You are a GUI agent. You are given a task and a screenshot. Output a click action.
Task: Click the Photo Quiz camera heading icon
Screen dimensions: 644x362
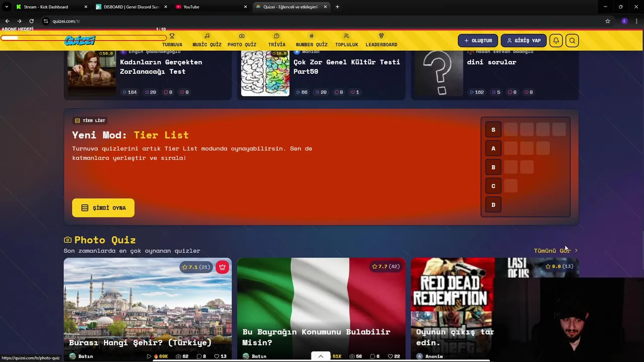pyautogui.click(x=67, y=240)
